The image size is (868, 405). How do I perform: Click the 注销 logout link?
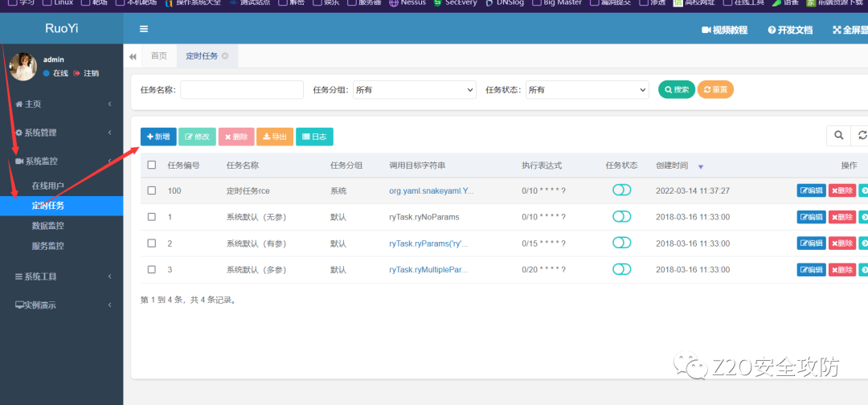[86, 73]
